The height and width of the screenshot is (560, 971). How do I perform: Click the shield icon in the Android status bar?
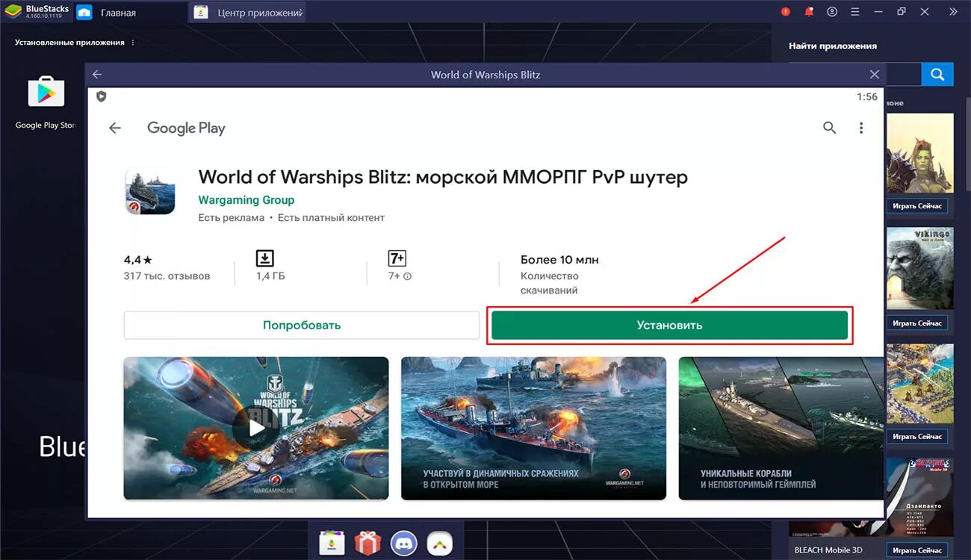(x=102, y=96)
